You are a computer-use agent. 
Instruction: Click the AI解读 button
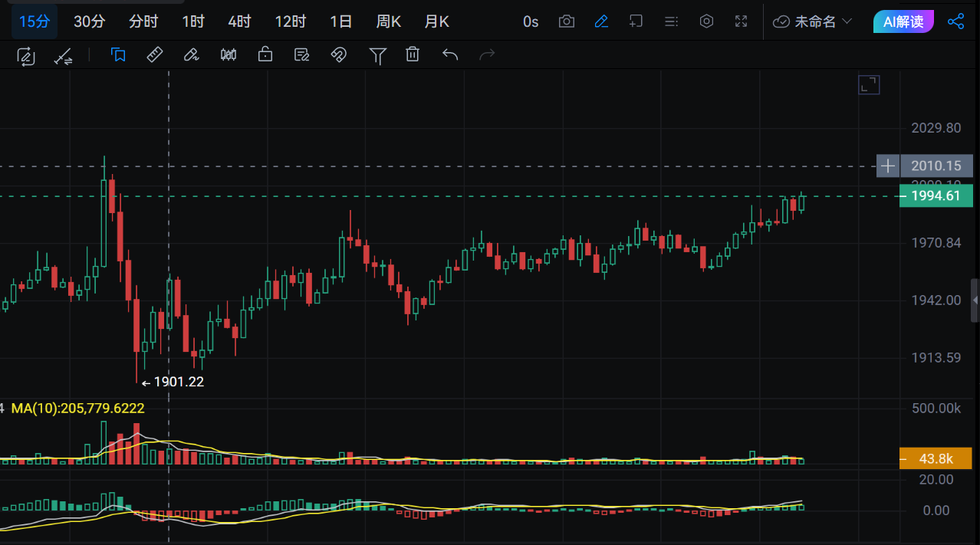(x=903, y=21)
